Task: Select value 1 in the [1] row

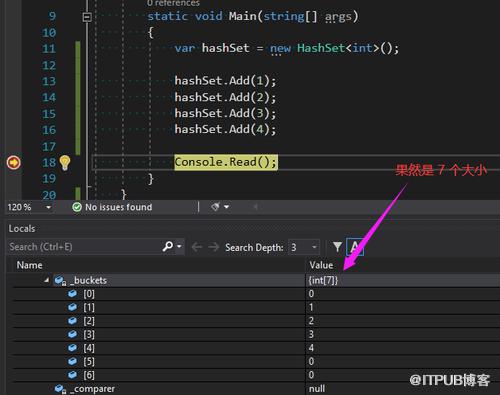Action: (x=311, y=307)
